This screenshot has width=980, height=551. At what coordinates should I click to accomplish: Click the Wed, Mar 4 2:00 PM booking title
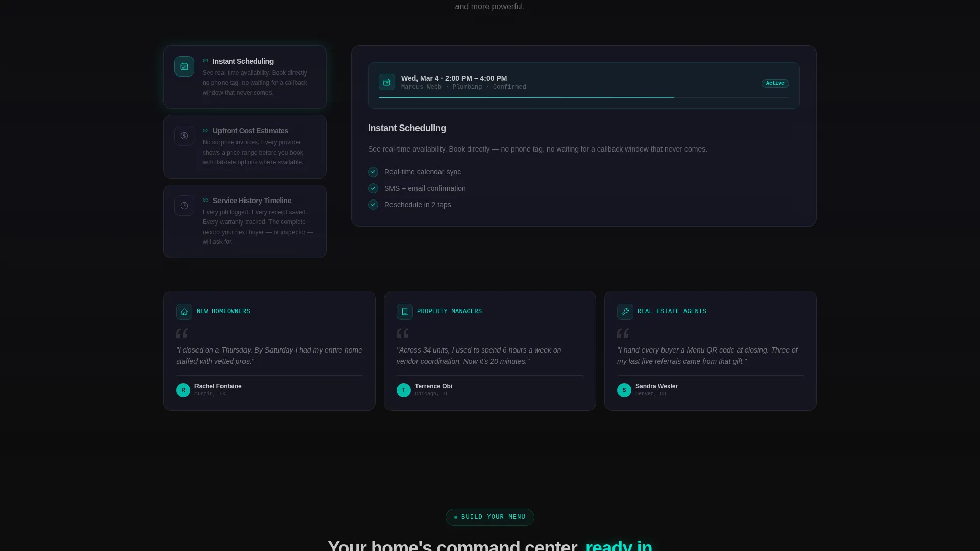coord(454,78)
